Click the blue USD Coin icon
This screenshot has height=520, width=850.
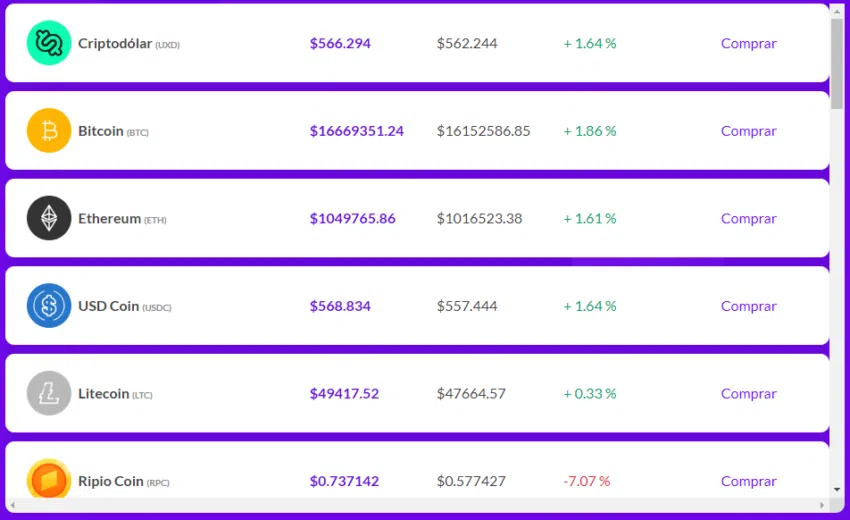pos(49,306)
